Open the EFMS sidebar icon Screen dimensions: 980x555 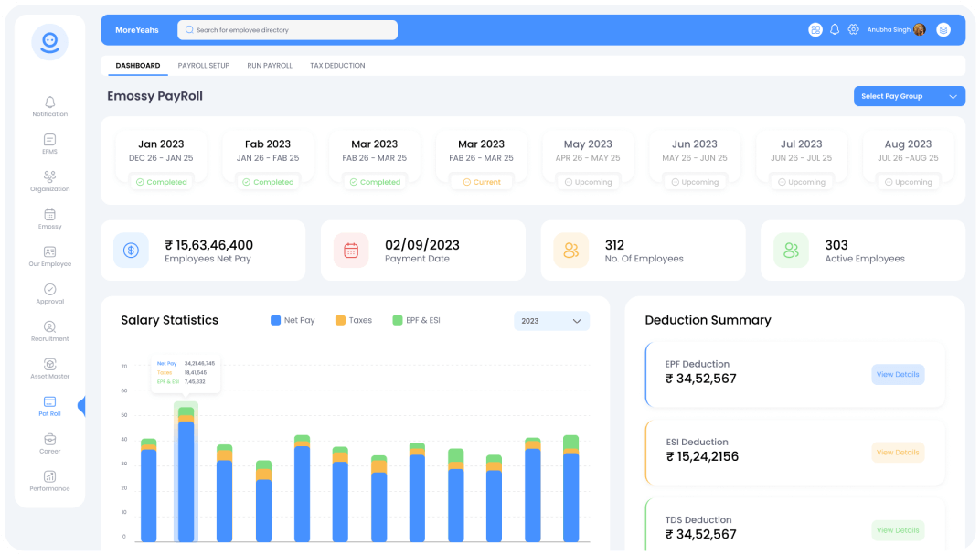click(x=49, y=140)
